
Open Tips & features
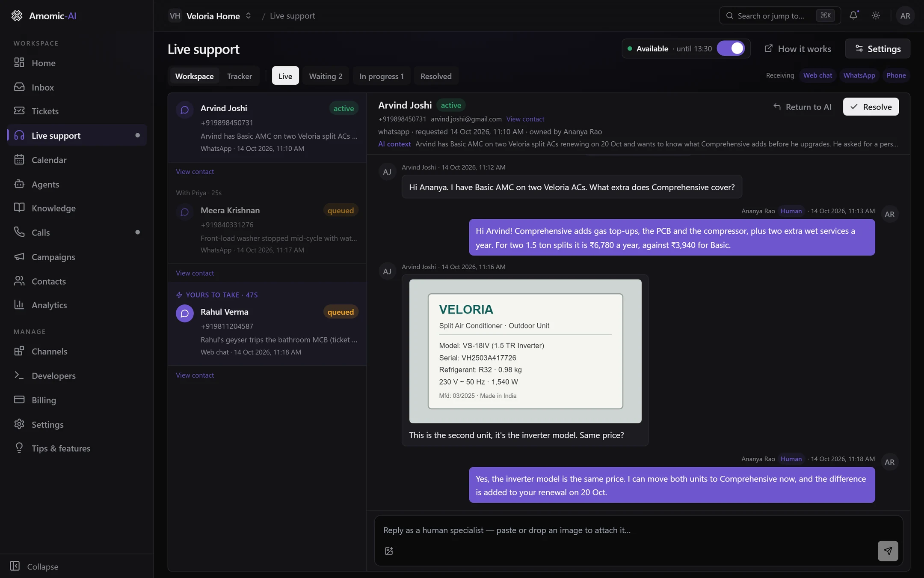click(x=77, y=449)
